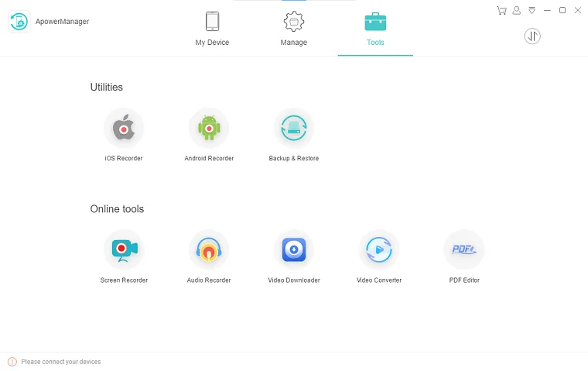Click the iOS Recorder label
The width and height of the screenshot is (588, 371).
tap(124, 159)
